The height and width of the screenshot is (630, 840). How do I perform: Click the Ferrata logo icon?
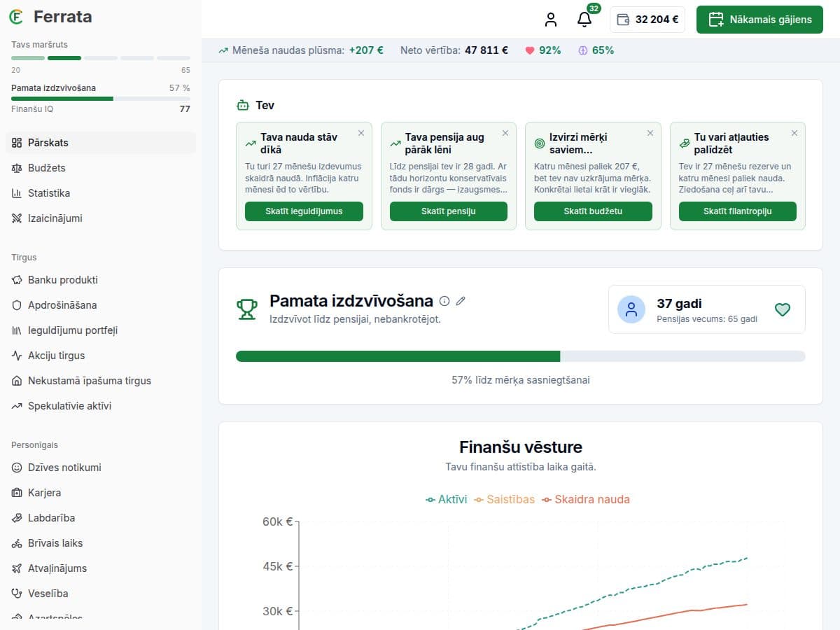point(17,17)
